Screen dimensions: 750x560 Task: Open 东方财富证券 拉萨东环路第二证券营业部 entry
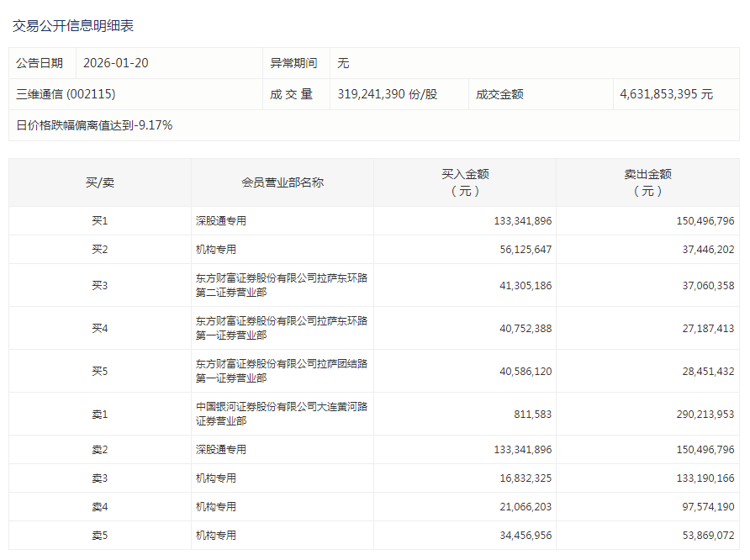coord(281,286)
